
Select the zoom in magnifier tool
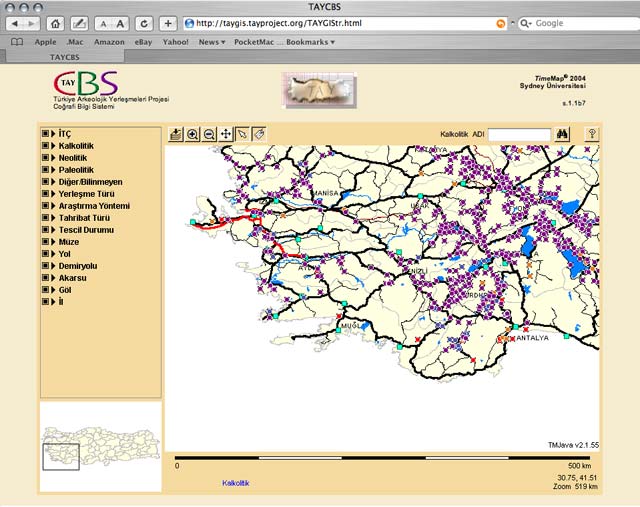pyautogui.click(x=192, y=134)
